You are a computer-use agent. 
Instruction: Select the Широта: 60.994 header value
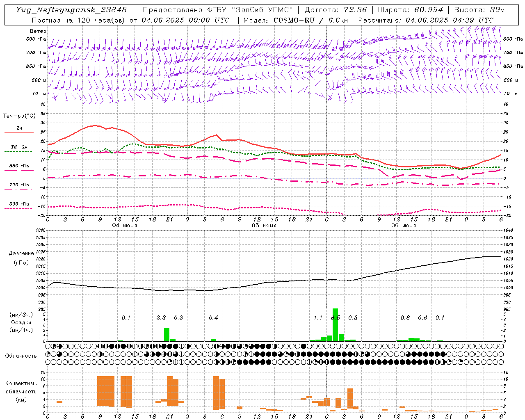click(410, 10)
